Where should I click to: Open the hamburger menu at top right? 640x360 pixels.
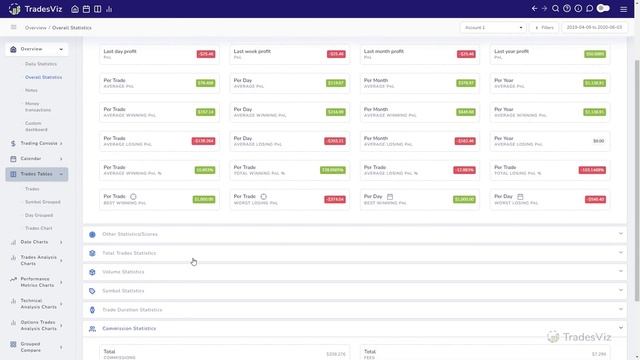pos(623,9)
